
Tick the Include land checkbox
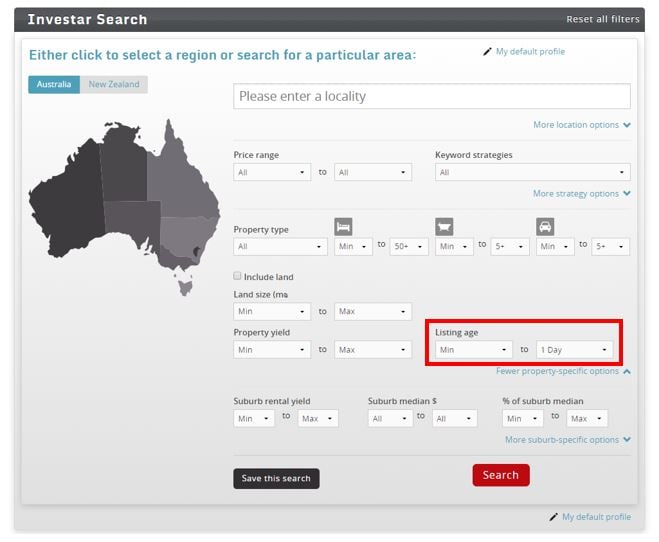point(237,276)
